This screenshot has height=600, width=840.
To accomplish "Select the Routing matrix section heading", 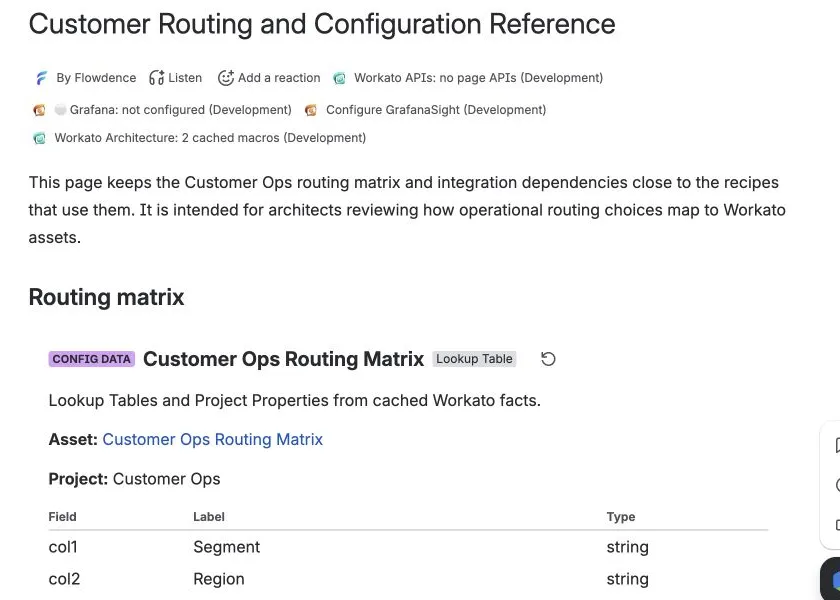I will (x=106, y=297).
